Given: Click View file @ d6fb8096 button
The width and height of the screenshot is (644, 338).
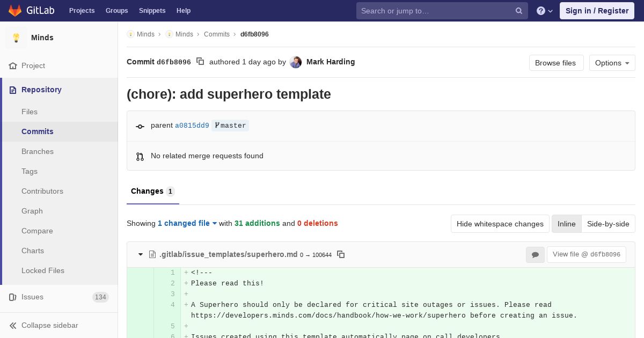Looking at the screenshot, I should [x=587, y=254].
